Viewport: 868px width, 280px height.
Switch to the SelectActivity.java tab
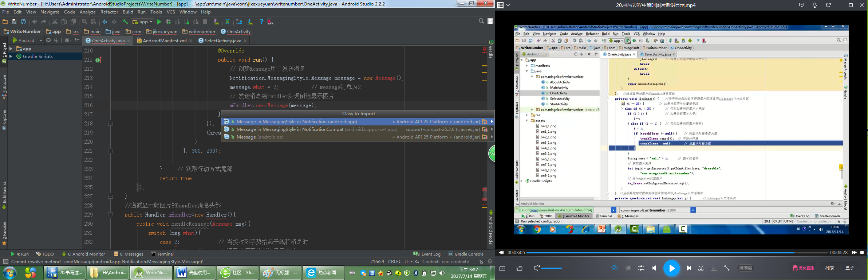click(222, 40)
